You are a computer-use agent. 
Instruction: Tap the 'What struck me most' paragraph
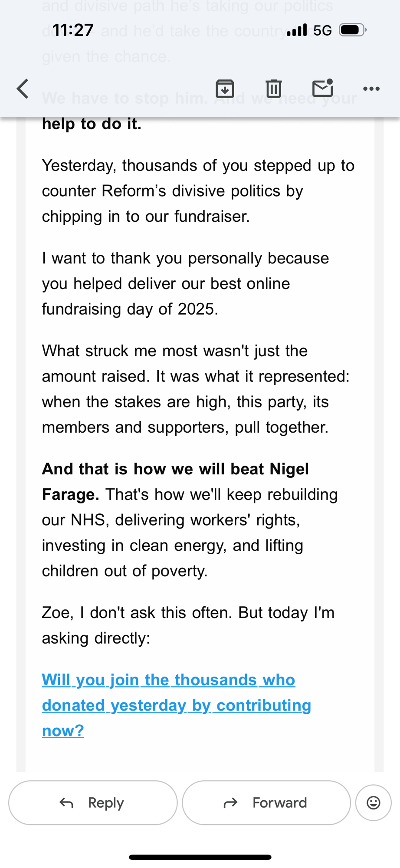tap(195, 389)
